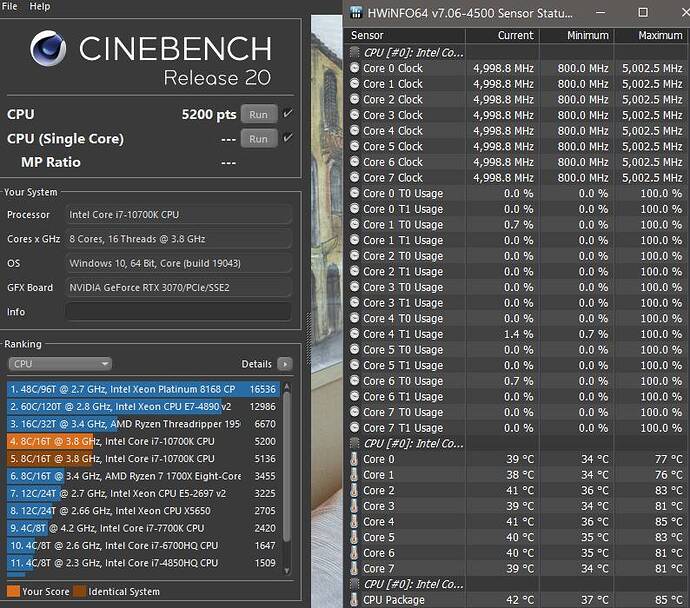Open the File menu in Cinebench
The height and width of the screenshot is (608, 690).
(x=9, y=6)
